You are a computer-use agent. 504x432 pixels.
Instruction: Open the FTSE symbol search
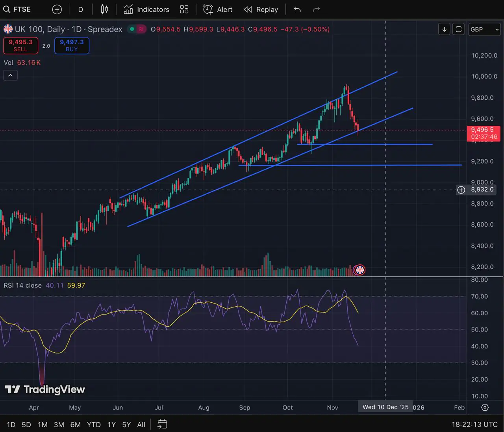[x=17, y=9]
